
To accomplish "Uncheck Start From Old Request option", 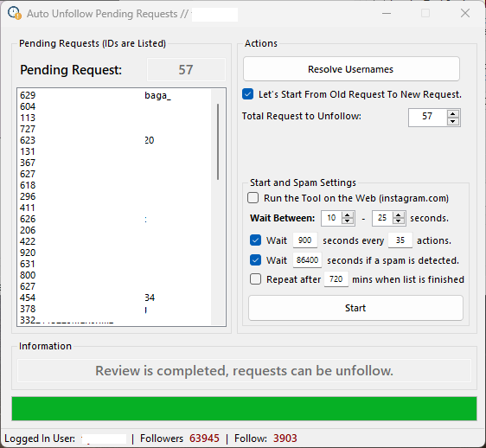I will point(247,94).
